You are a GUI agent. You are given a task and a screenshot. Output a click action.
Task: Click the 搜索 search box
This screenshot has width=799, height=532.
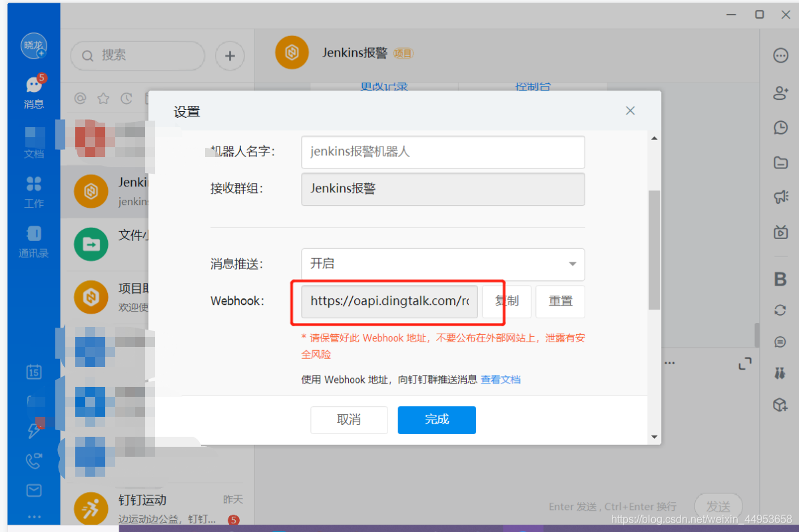pos(138,56)
